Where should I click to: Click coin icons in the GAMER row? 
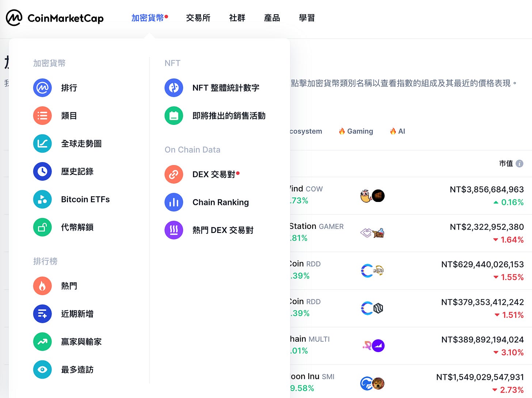[372, 233]
